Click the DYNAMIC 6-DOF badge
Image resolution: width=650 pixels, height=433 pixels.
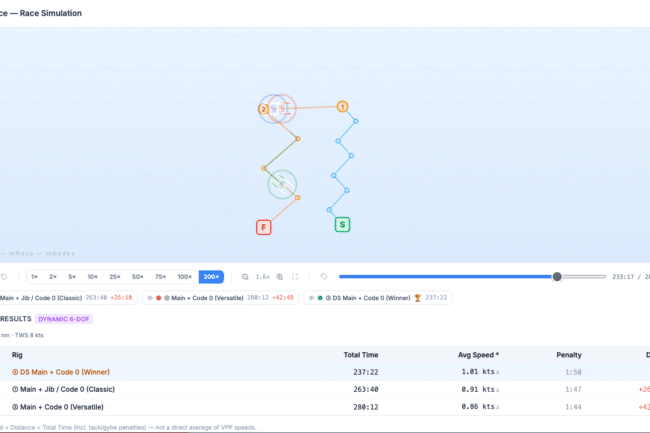pos(64,319)
